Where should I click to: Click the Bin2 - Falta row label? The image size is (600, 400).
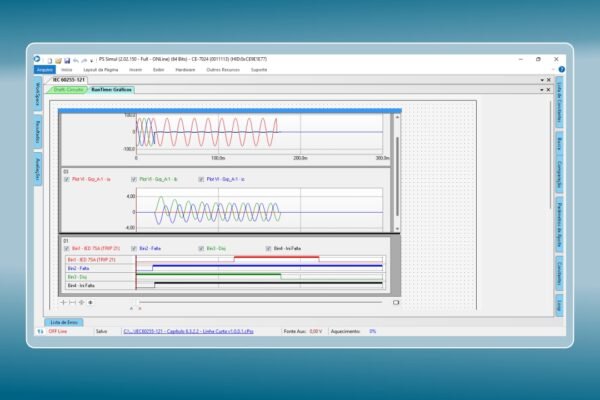tap(78, 268)
